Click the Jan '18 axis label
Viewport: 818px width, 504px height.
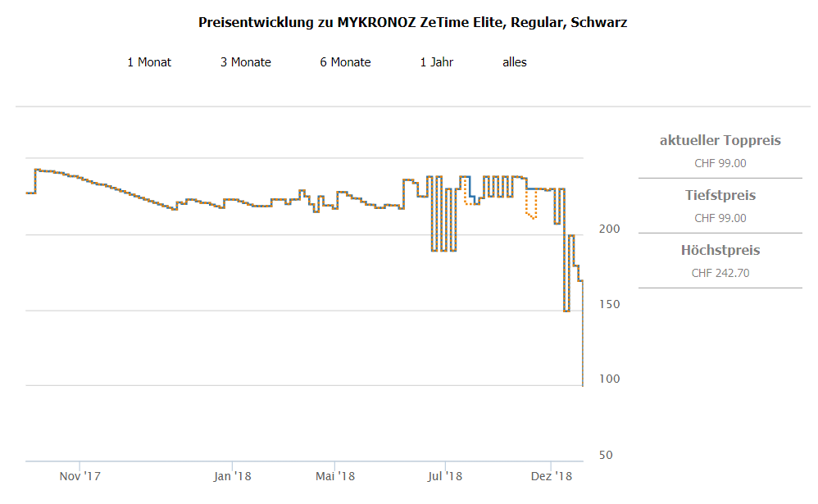coord(232,475)
